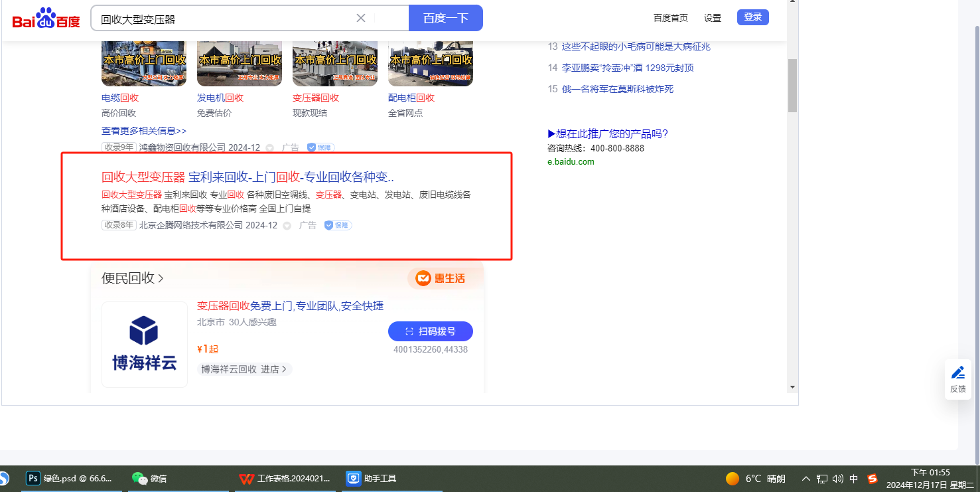The height and width of the screenshot is (492, 980).
Task: Open the 配电柜回收 thumbnail image
Action: point(431,63)
